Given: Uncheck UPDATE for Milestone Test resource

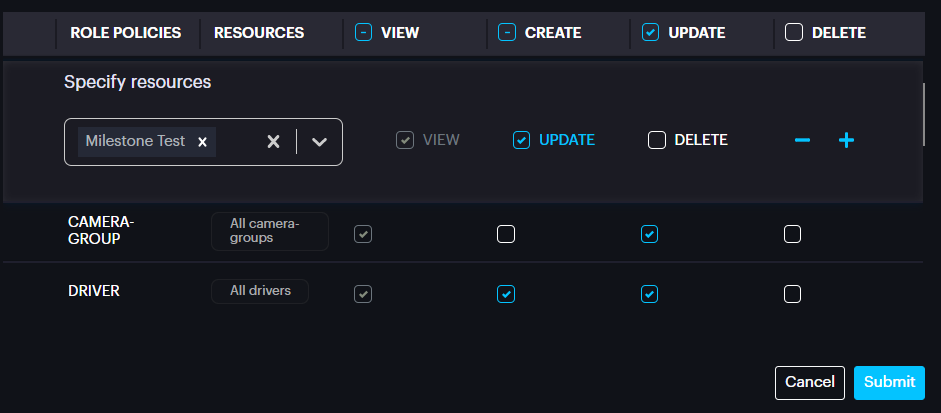Looking at the screenshot, I should pos(521,140).
